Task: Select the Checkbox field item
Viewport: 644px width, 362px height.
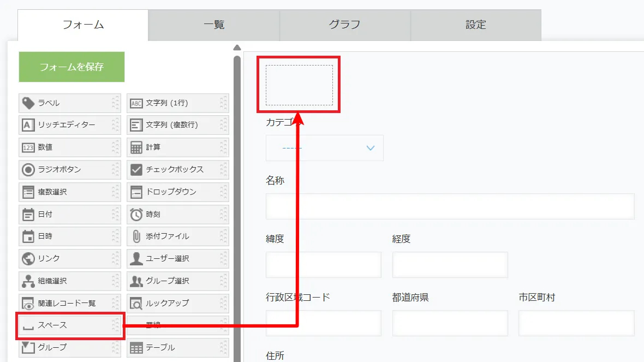Action: point(177,169)
